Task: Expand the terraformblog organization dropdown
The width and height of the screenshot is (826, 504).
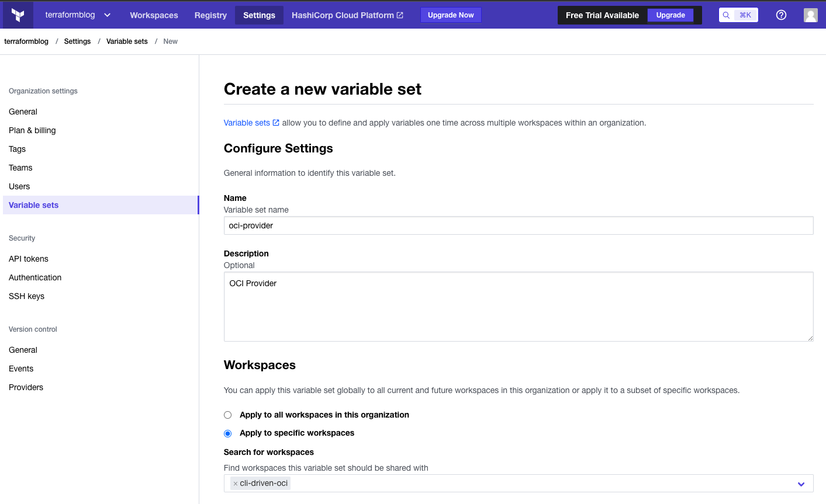Action: [106, 15]
